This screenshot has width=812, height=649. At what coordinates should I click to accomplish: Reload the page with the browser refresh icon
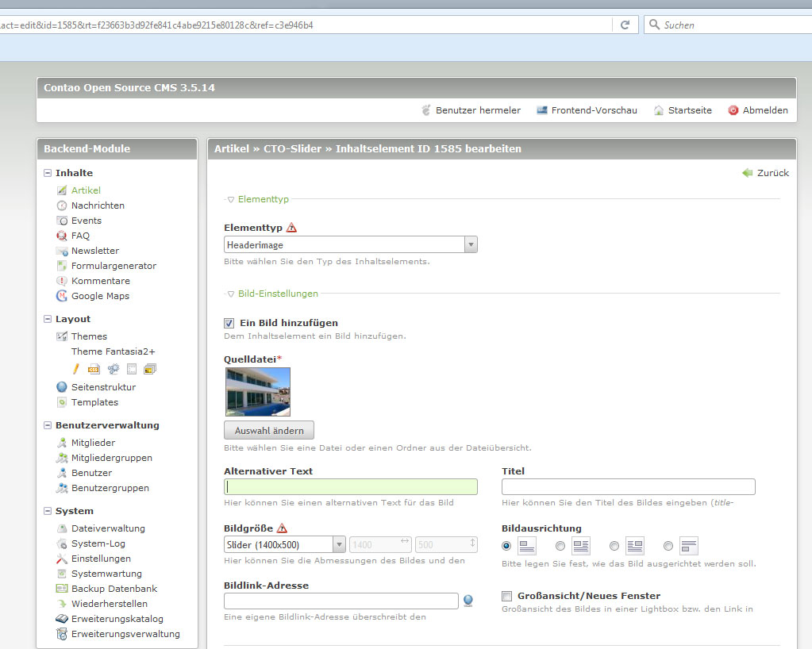[x=625, y=25]
